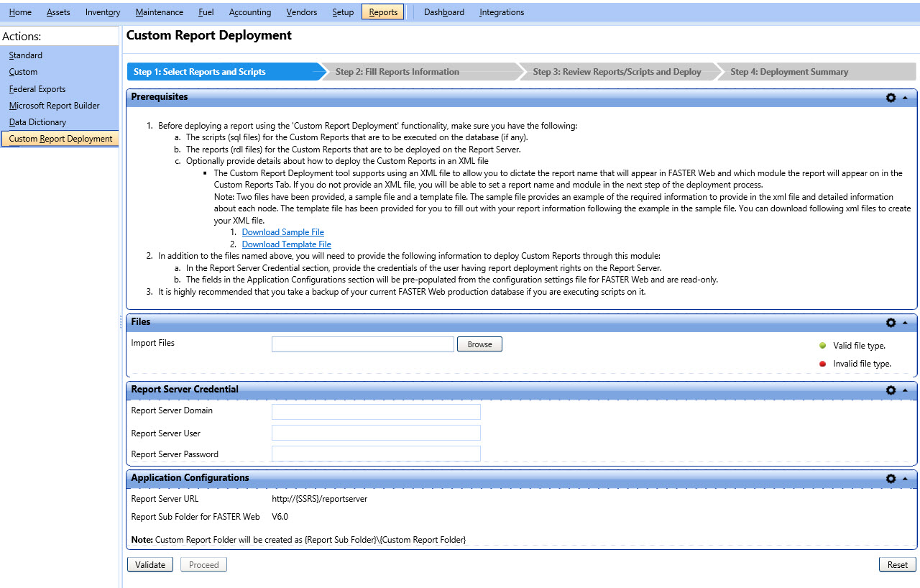Click the 'Custom Report Deployment' page title
This screenshot has width=920, height=588.
209,35
